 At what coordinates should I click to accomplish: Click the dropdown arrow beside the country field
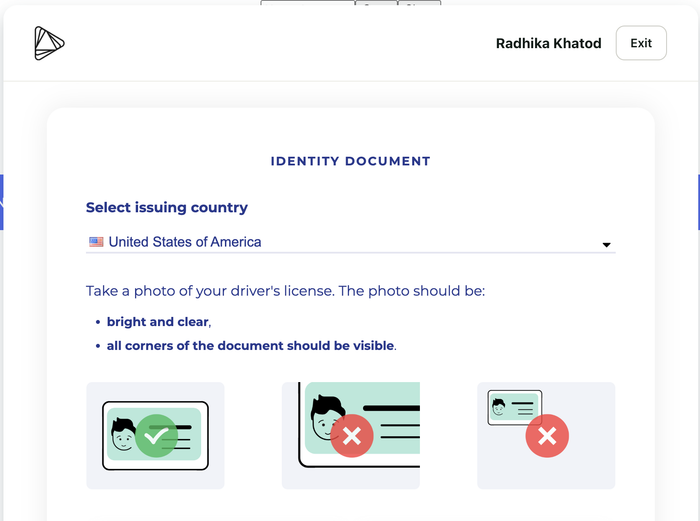606,245
